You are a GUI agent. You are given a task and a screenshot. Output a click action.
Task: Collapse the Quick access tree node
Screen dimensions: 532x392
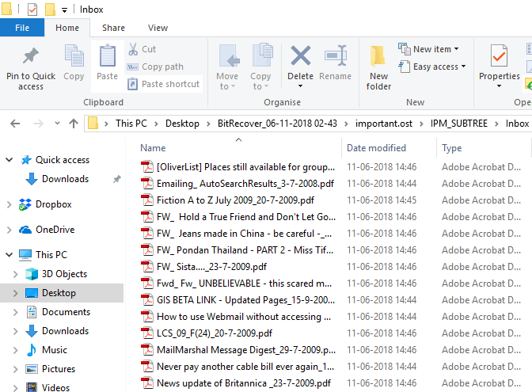point(9,160)
